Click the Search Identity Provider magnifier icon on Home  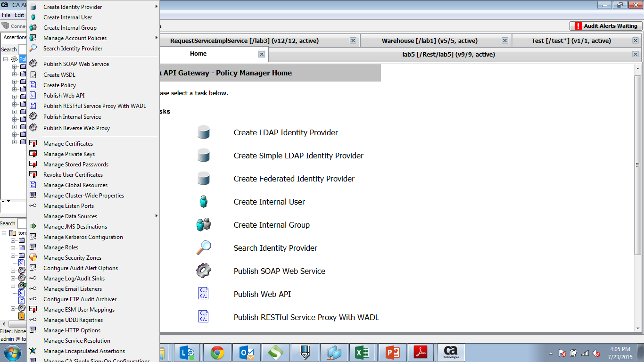[x=203, y=248]
